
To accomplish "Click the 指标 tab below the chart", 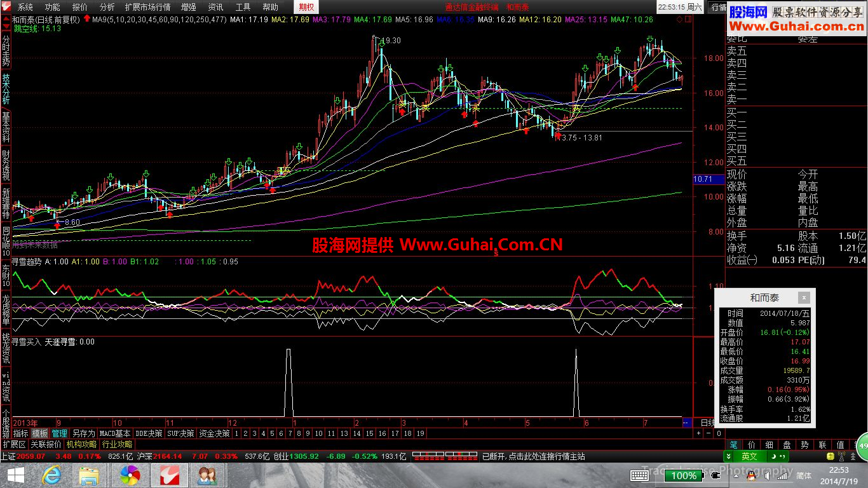I will [21, 433].
